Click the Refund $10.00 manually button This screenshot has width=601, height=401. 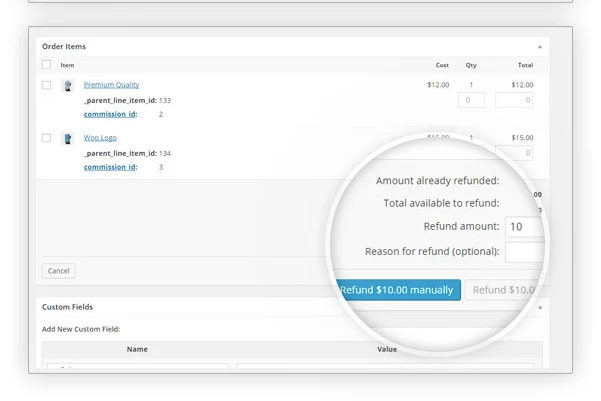coord(398,290)
